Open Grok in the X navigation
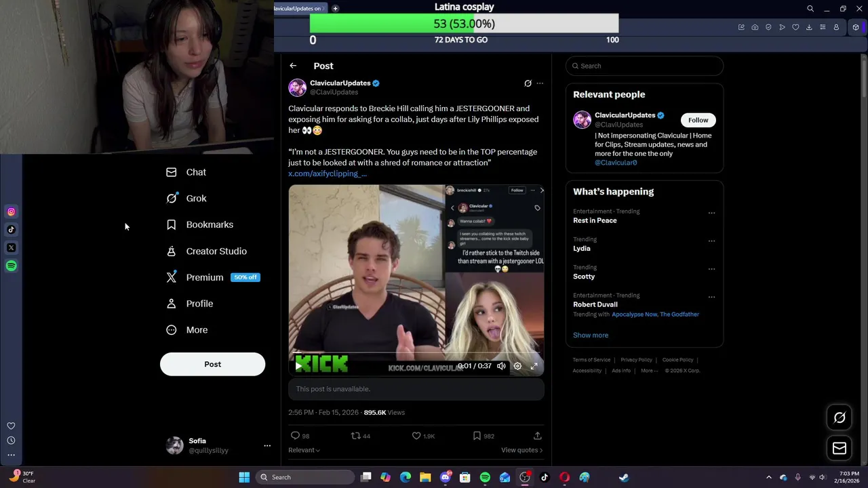 [186, 199]
